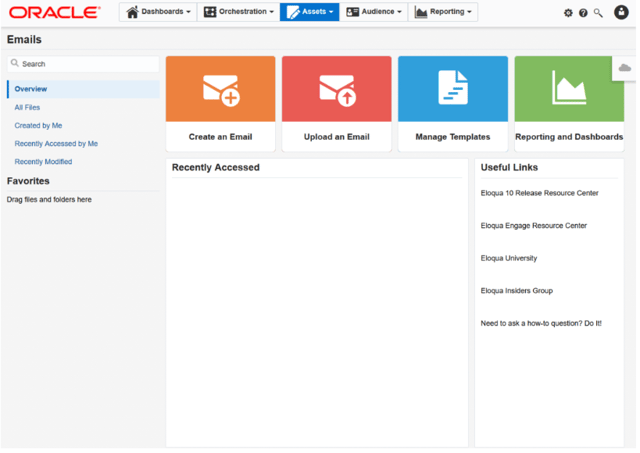This screenshot has width=640, height=453.
Task: Click the Manage Templates label
Action: pos(453,137)
